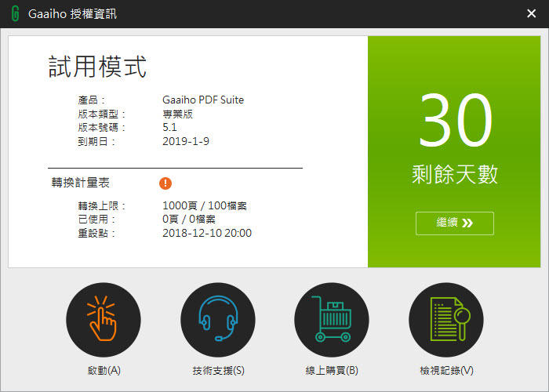Click the 啟動 hand-pointer activation icon

(x=104, y=320)
